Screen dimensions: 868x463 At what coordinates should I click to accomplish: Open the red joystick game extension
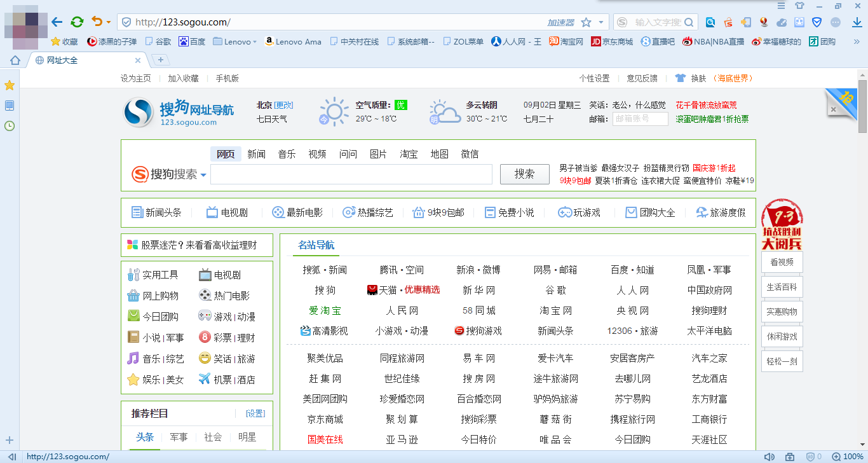(764, 22)
